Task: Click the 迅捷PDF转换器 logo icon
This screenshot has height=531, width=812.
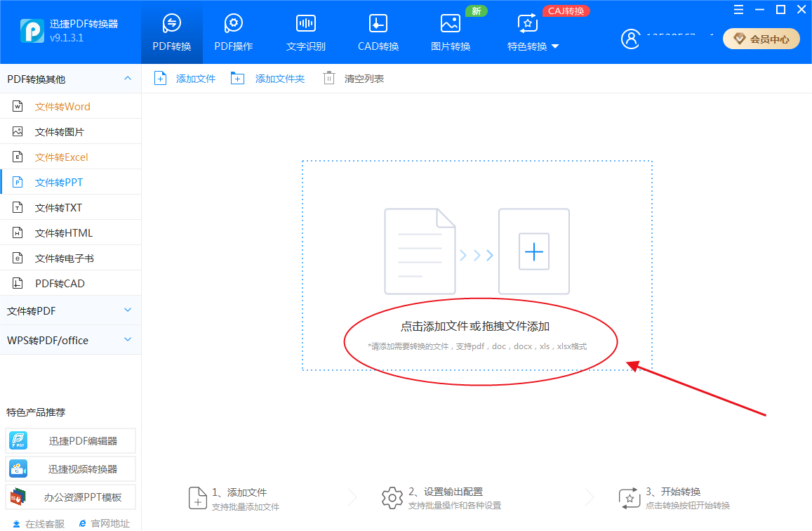Action: [32, 31]
